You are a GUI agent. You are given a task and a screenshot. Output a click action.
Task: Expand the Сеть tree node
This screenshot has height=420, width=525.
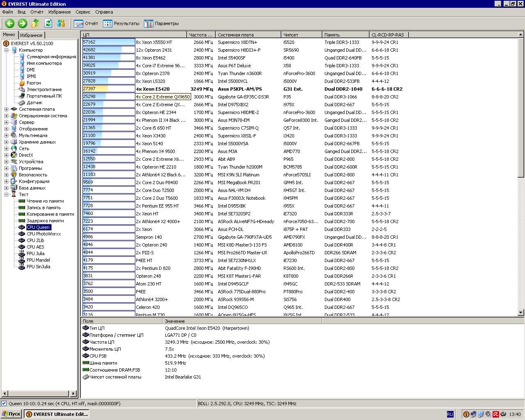[7, 148]
